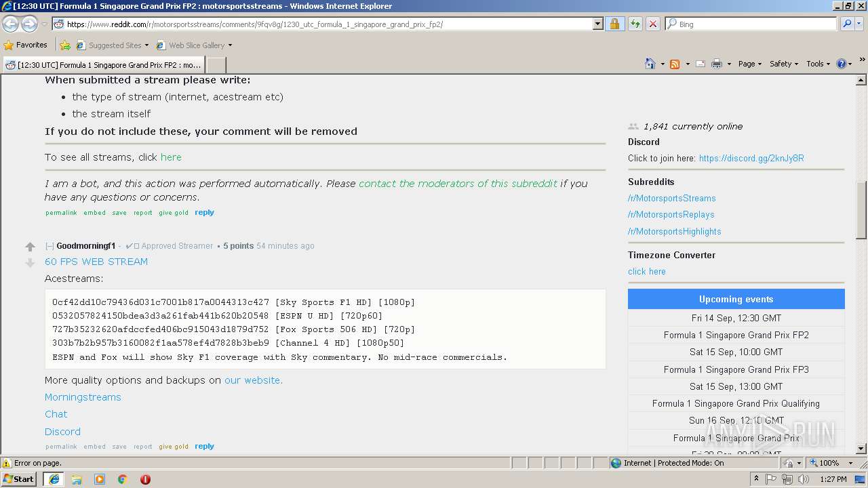
Task: Click the vertical scrollbar down arrow
Action: (861, 449)
